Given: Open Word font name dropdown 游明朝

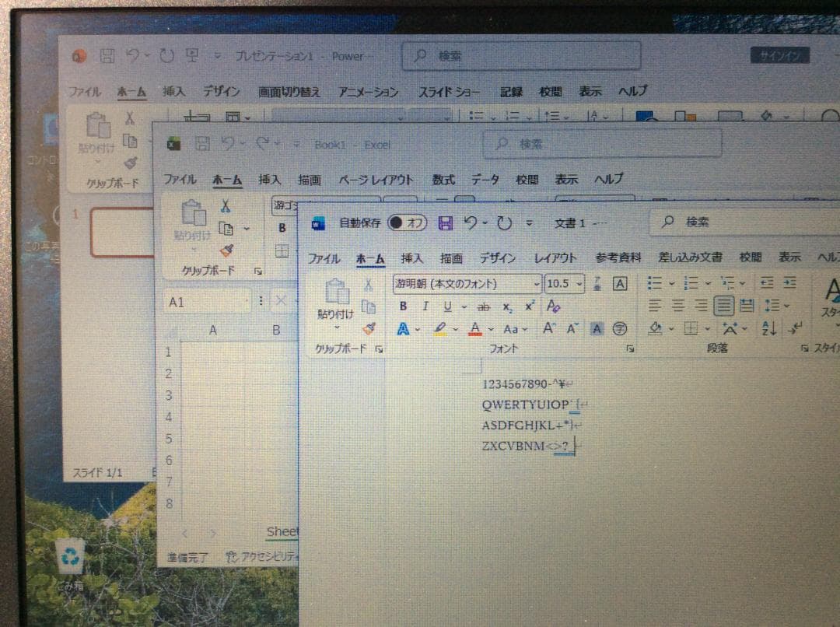Looking at the screenshot, I should [x=536, y=283].
